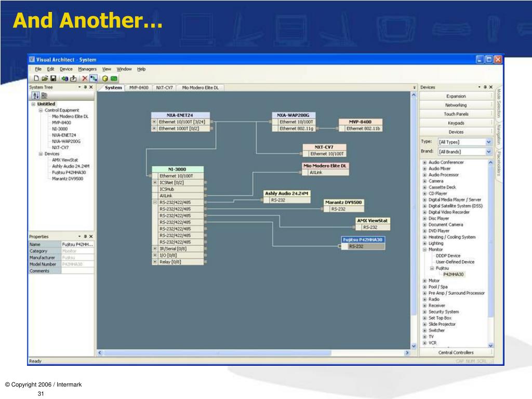
Task: Pin the System Tree panel
Action: pyautogui.click(x=85, y=87)
